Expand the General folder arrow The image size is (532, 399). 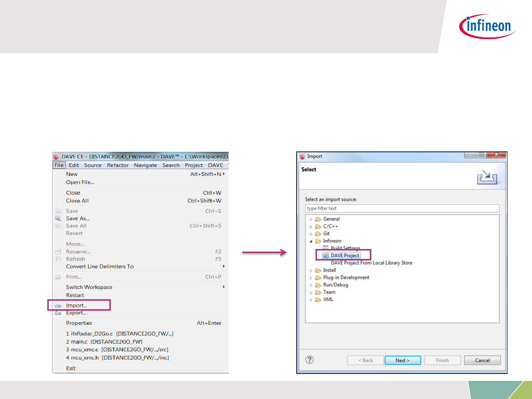pos(311,219)
